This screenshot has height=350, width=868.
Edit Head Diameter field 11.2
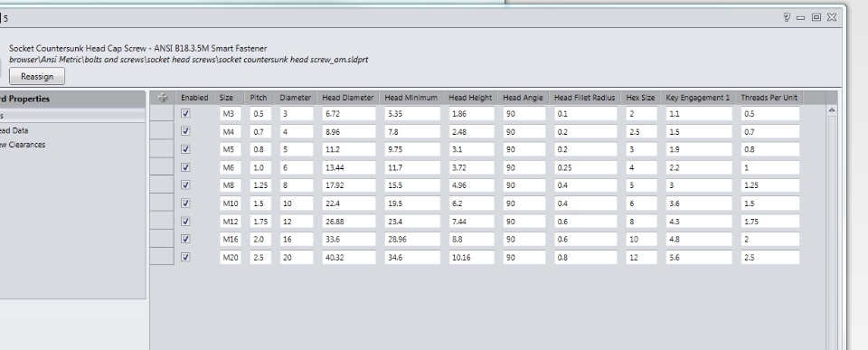pyautogui.click(x=349, y=149)
